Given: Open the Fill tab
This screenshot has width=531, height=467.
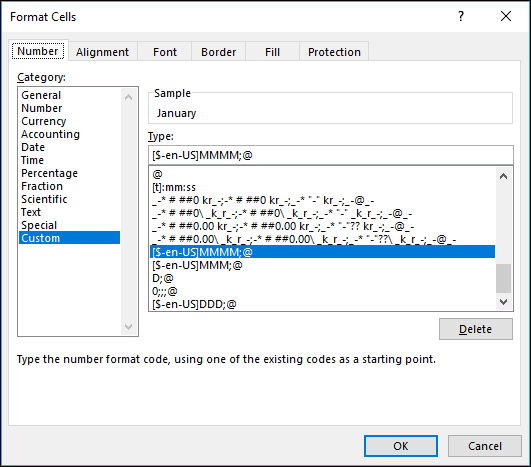Looking at the screenshot, I should click(272, 52).
